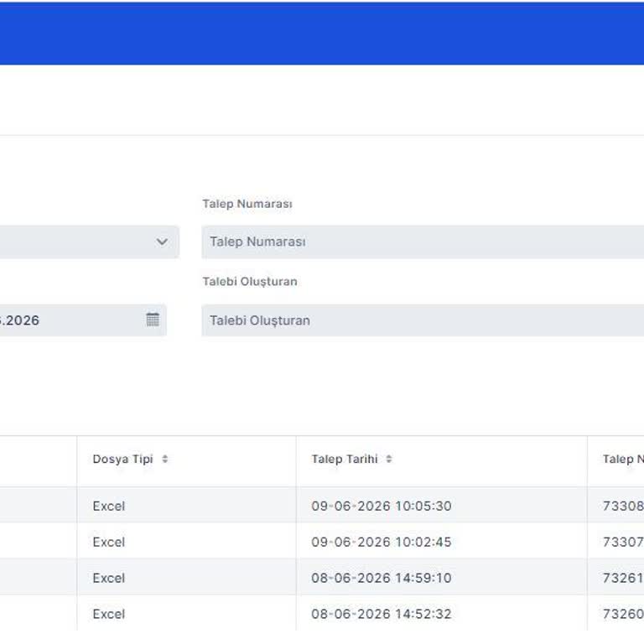Viewport: 644px width, 644px height.
Task: Select Excel cell in 10:02:45 row
Action: click(x=186, y=542)
